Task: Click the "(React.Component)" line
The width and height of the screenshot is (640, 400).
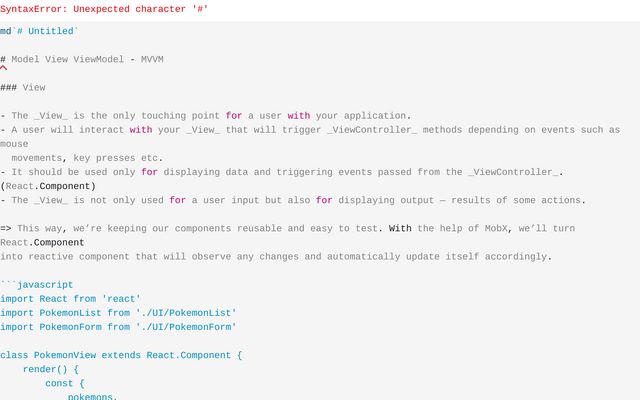Action: (48, 185)
